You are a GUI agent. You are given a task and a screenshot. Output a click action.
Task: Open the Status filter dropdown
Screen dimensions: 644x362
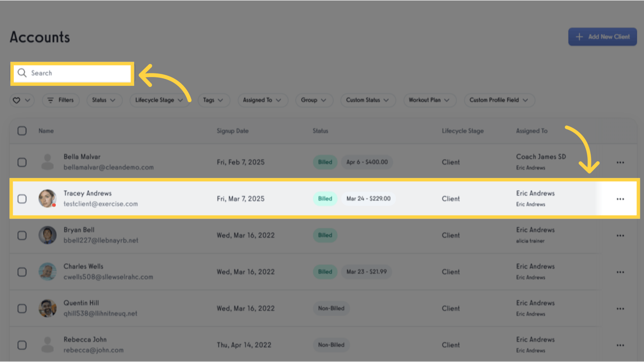coord(104,100)
